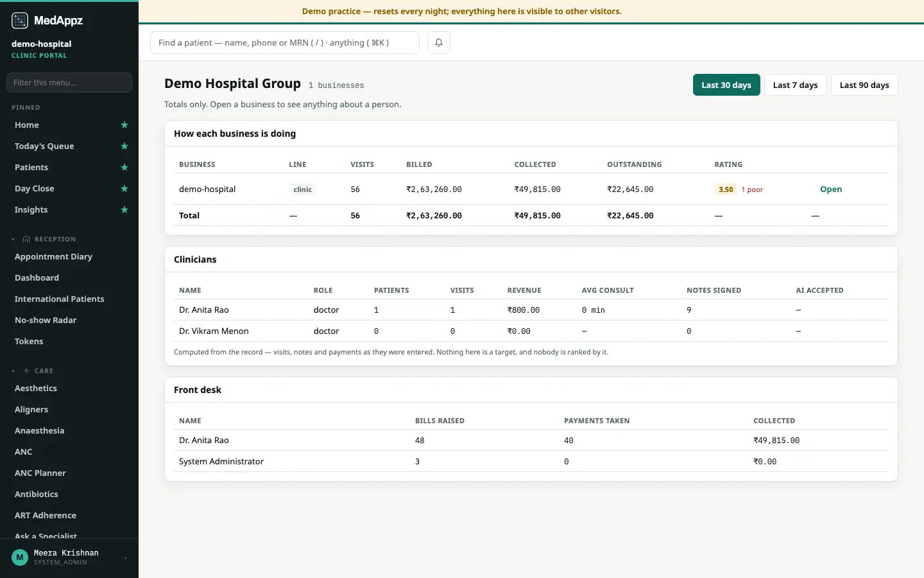Open Day Close in sidebar
Viewport: 924px width, 578px height.
coord(35,189)
